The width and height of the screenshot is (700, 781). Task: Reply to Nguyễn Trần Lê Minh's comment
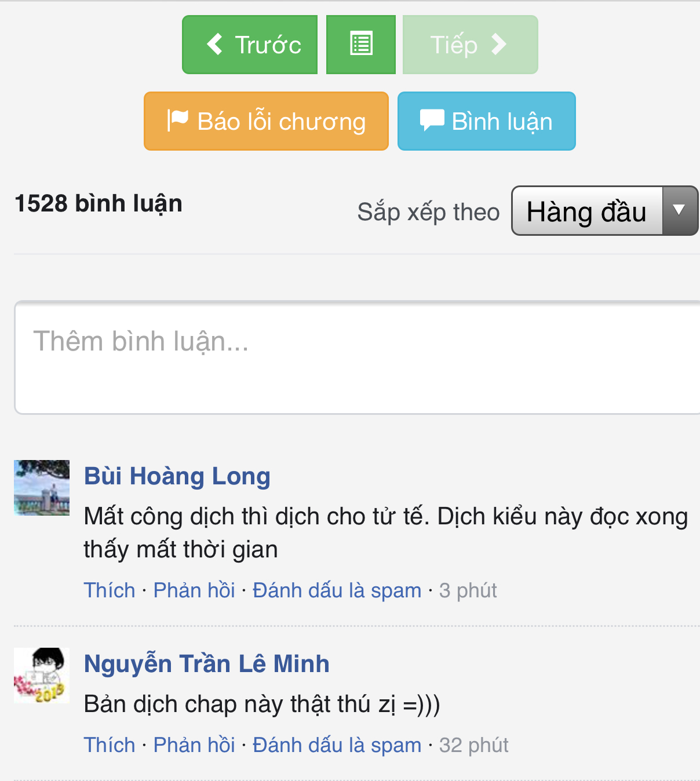[194, 745]
